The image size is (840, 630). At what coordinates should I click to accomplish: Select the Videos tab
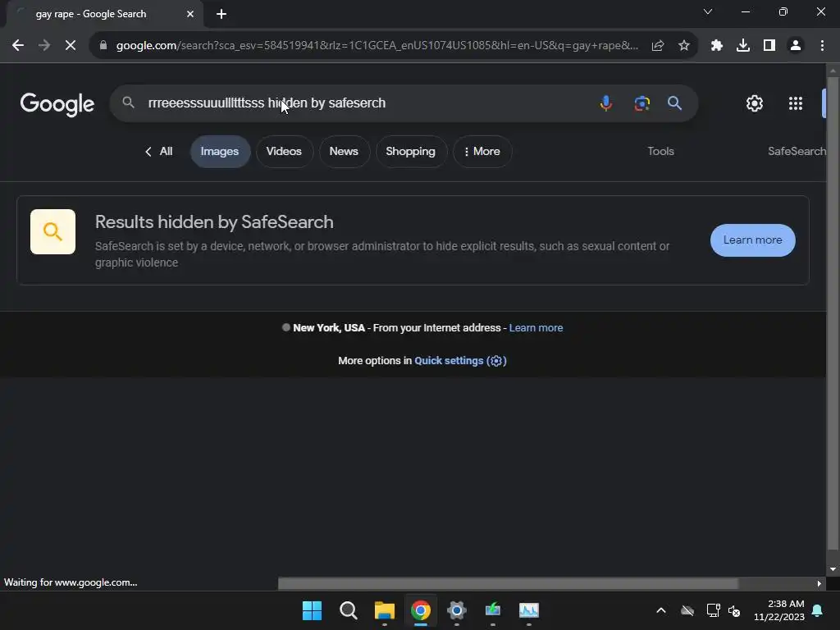pyautogui.click(x=284, y=152)
